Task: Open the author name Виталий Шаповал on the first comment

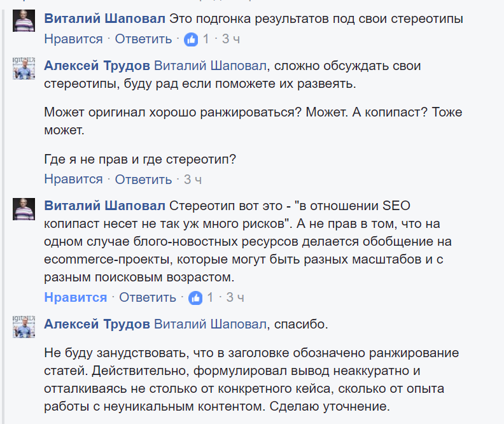Action: point(104,19)
